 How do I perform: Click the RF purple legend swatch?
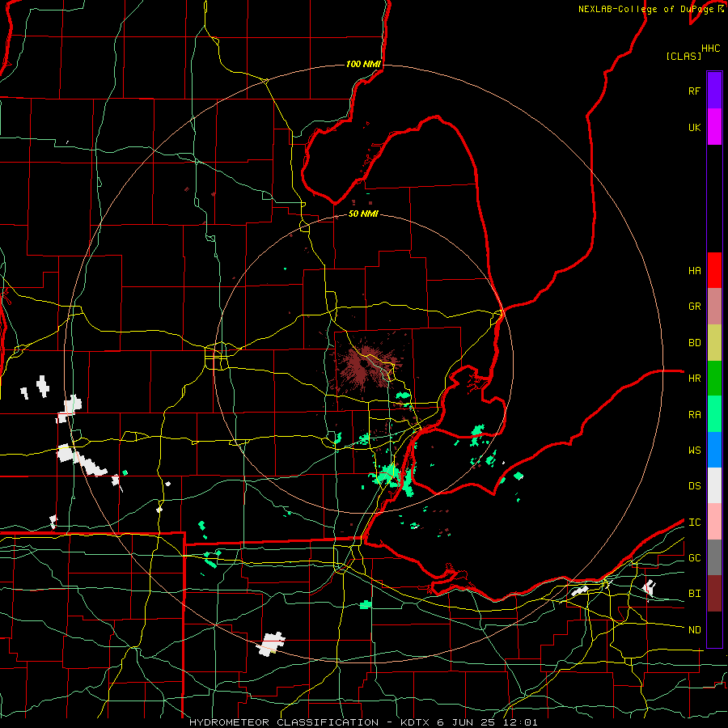(x=714, y=91)
